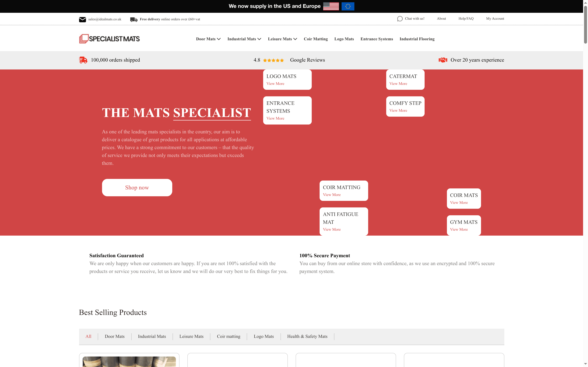Select the Health & Safety Mats tab
588x367 pixels.
tap(307, 336)
